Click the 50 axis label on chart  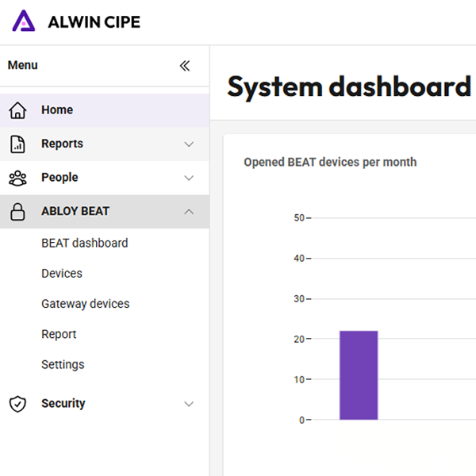tap(299, 218)
